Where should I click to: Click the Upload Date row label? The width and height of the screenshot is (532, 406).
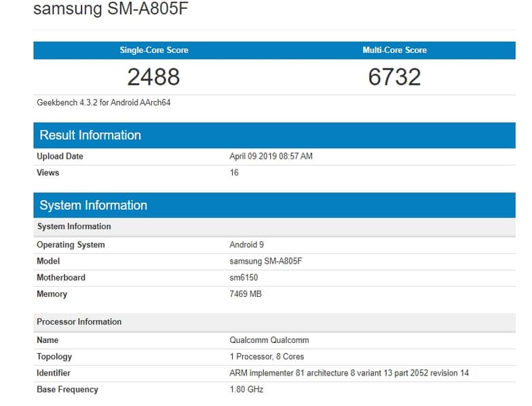[60, 157]
